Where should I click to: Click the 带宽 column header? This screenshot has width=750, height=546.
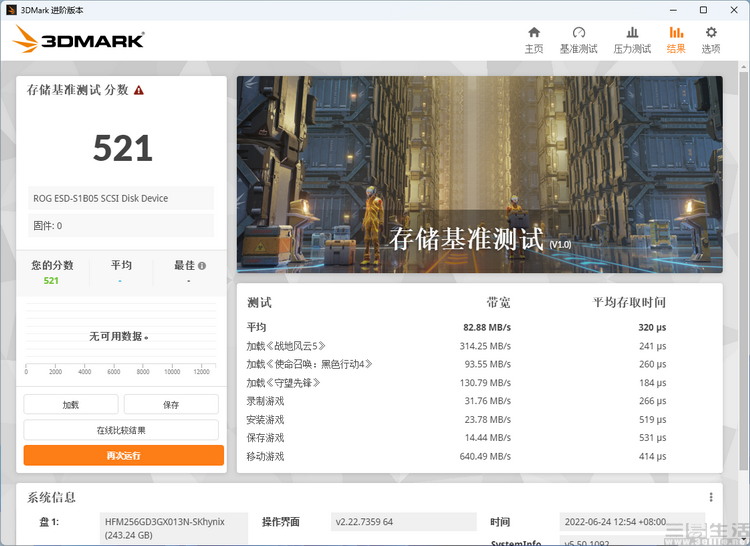pyautogui.click(x=498, y=302)
